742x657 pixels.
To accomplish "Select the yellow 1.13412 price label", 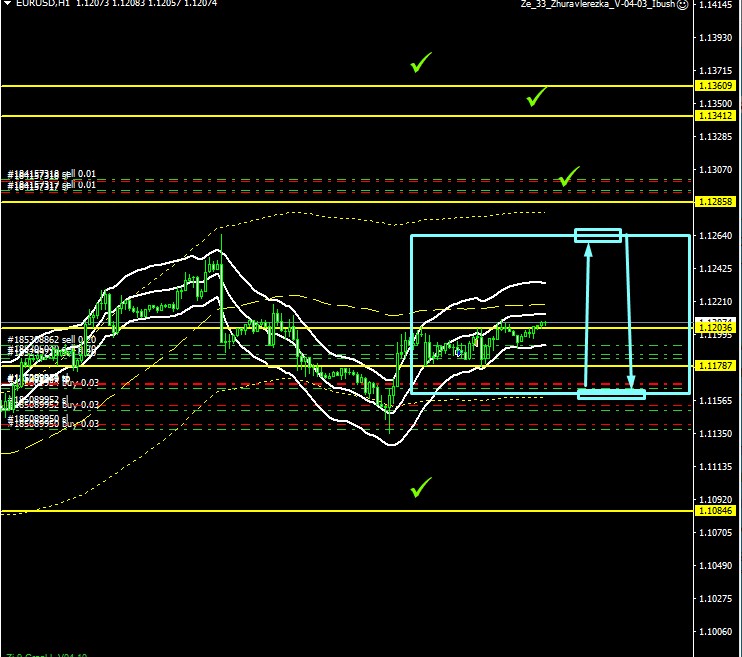I will (x=716, y=115).
